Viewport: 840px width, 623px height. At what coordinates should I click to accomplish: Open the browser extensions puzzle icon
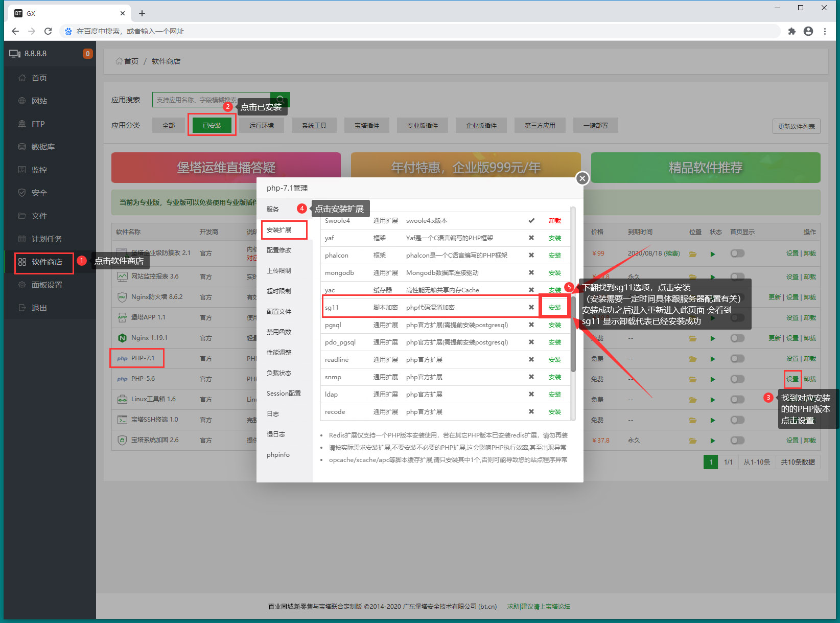click(x=792, y=31)
